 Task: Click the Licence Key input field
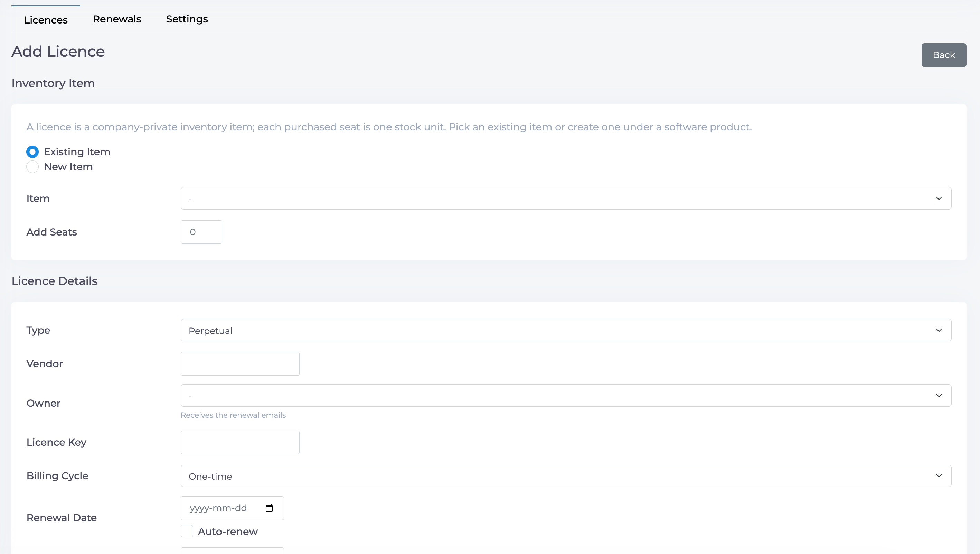(240, 442)
